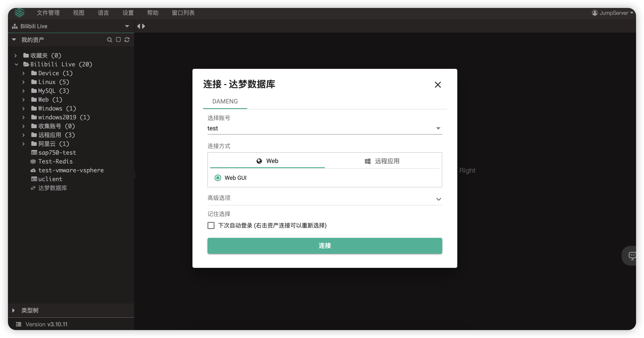Open the JumpServer user menu arrow
Viewport: 644px width, 338px height.
pyautogui.click(x=632, y=13)
